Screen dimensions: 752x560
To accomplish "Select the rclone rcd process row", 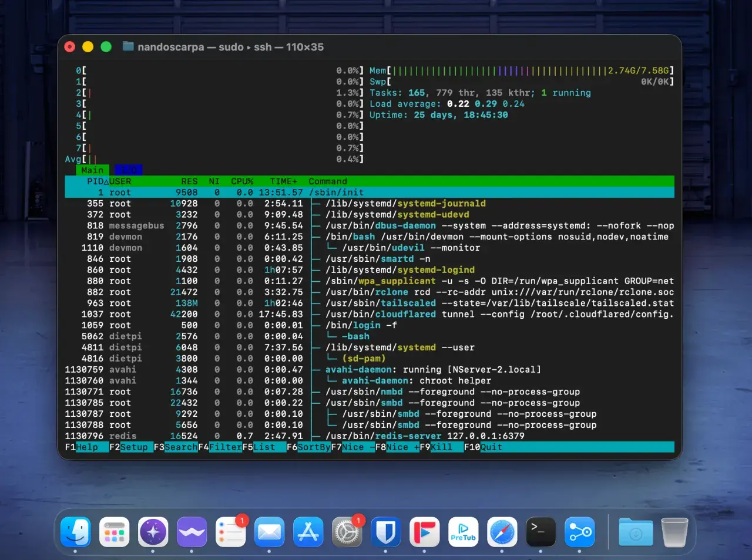I will (370, 292).
